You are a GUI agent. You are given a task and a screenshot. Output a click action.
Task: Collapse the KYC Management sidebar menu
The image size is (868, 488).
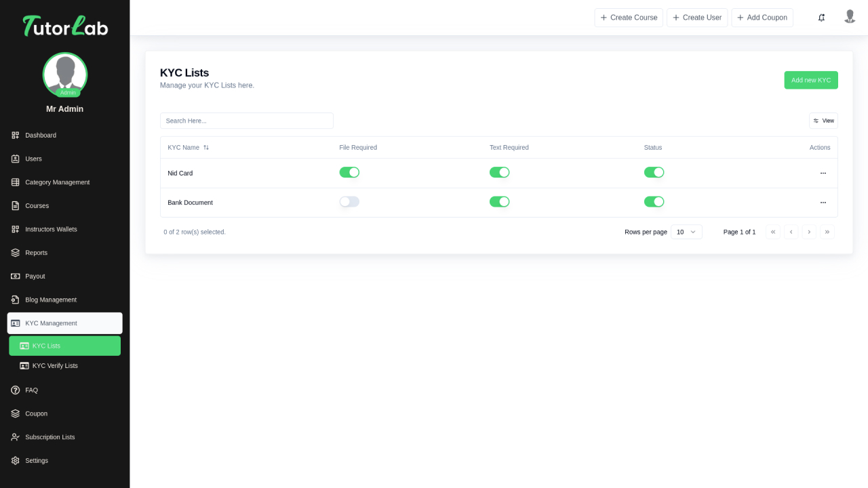coord(65,323)
